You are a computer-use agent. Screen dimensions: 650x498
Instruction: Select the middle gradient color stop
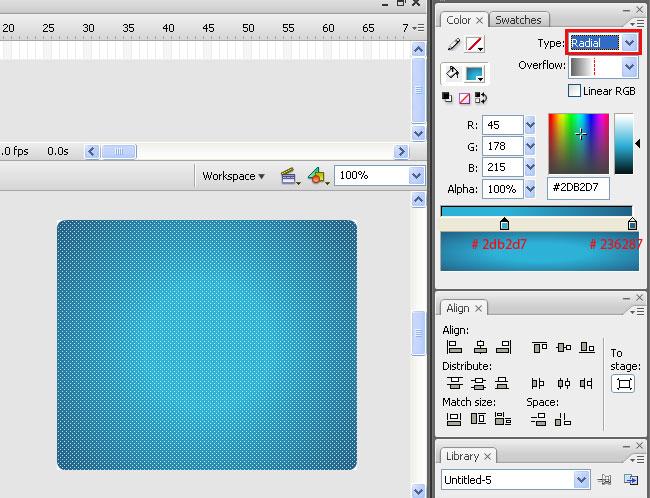point(504,223)
